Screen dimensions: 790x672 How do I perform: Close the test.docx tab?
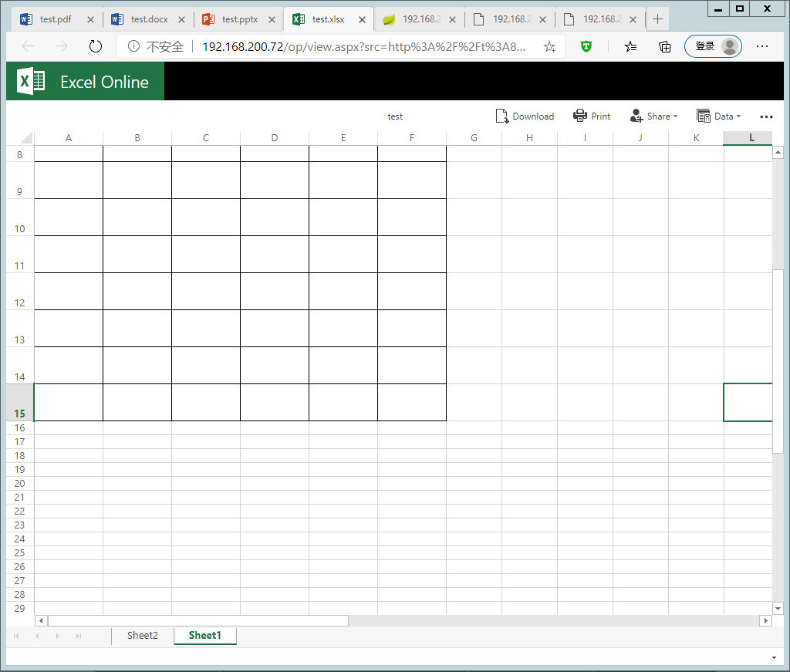[x=181, y=19]
